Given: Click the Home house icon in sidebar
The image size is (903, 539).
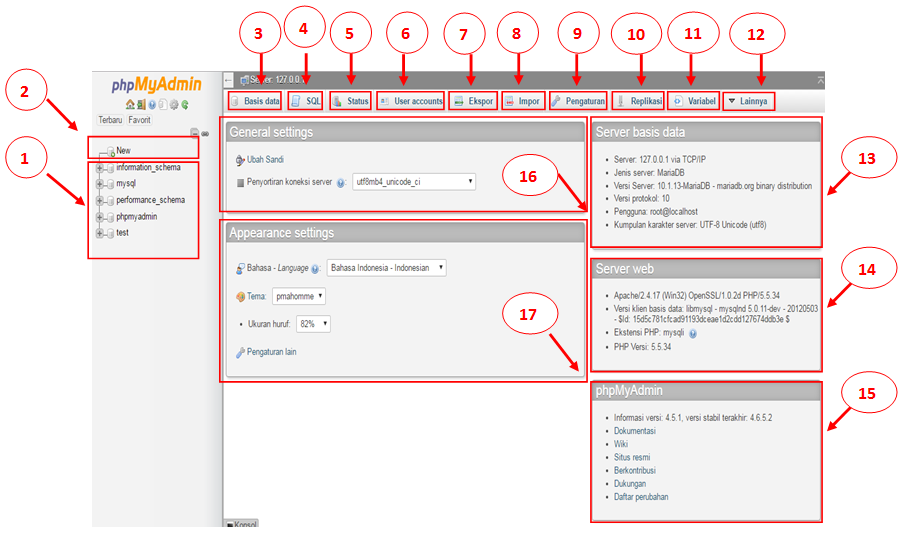Looking at the screenshot, I should click(130, 104).
